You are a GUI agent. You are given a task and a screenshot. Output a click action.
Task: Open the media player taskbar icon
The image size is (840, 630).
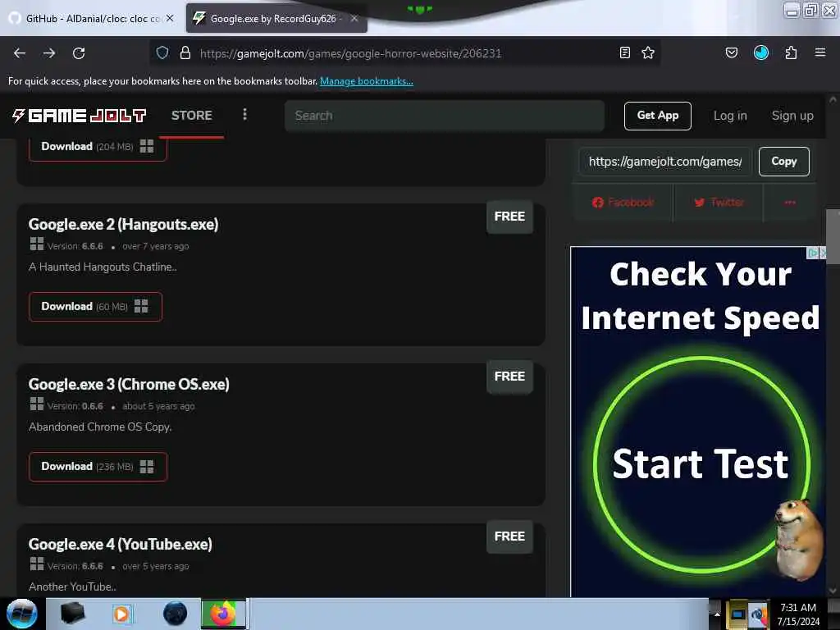pos(121,614)
